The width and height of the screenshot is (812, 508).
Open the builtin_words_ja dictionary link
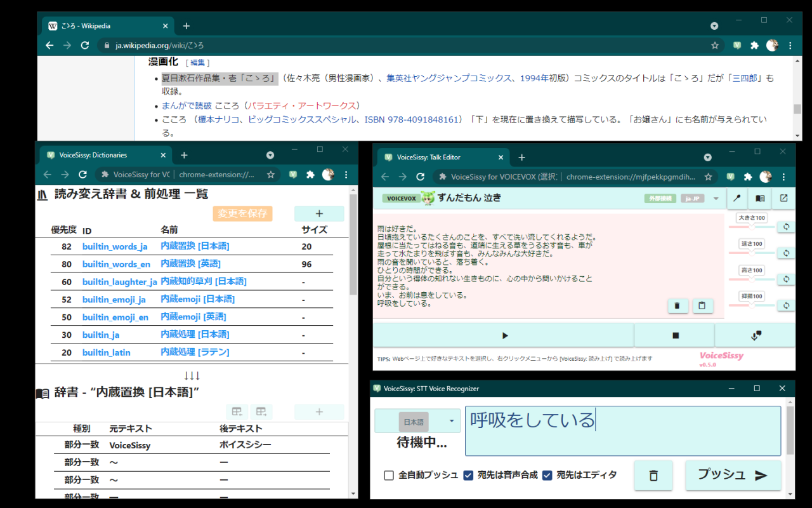[x=115, y=246]
